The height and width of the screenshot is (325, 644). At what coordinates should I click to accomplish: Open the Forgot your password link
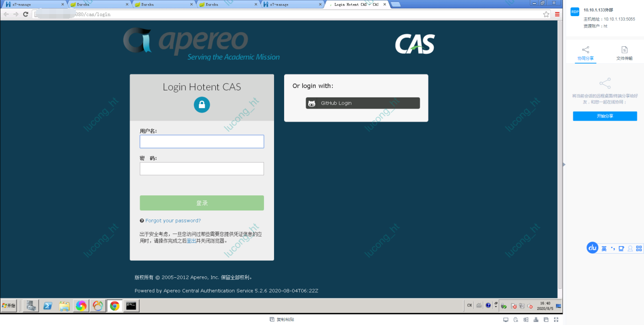[x=173, y=221]
